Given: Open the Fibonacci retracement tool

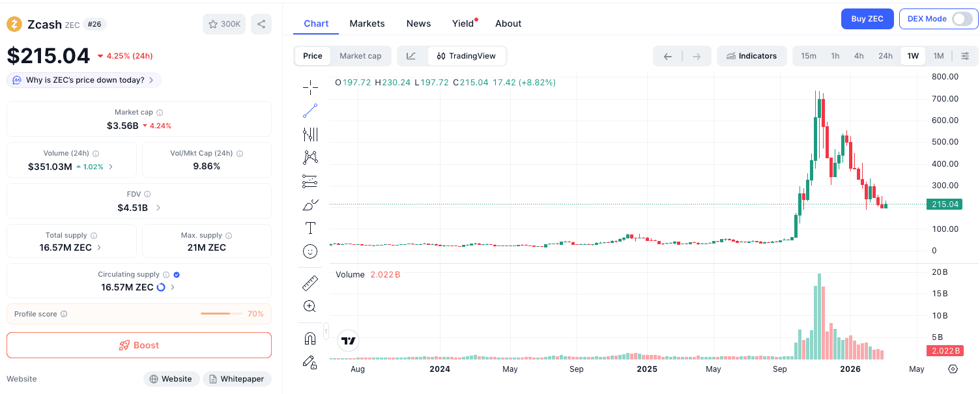Looking at the screenshot, I should [310, 182].
